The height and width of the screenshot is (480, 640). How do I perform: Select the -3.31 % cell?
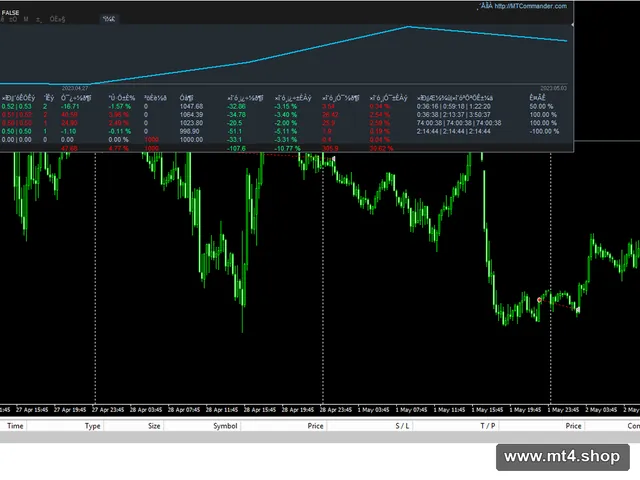[x=286, y=140]
